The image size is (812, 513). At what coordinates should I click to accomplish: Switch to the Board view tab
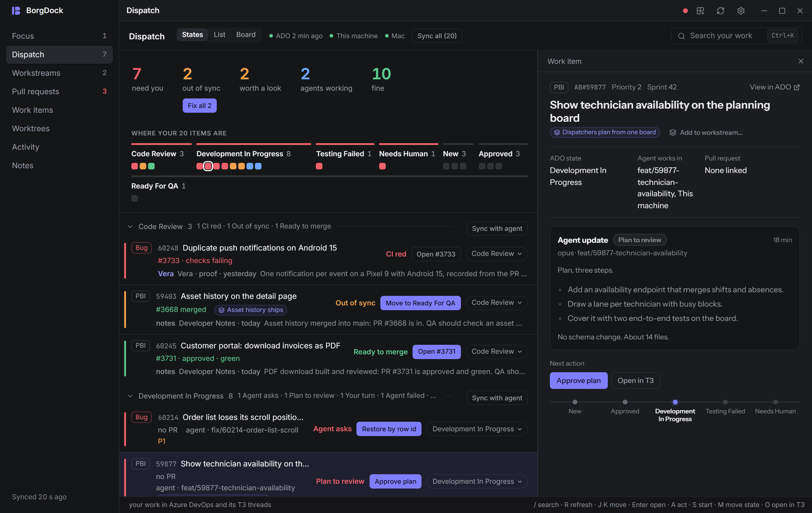246,35
